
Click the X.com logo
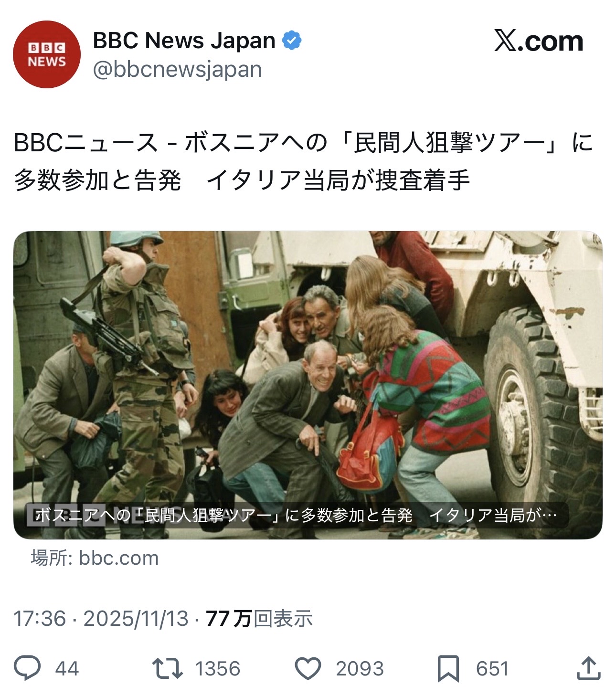click(x=539, y=41)
